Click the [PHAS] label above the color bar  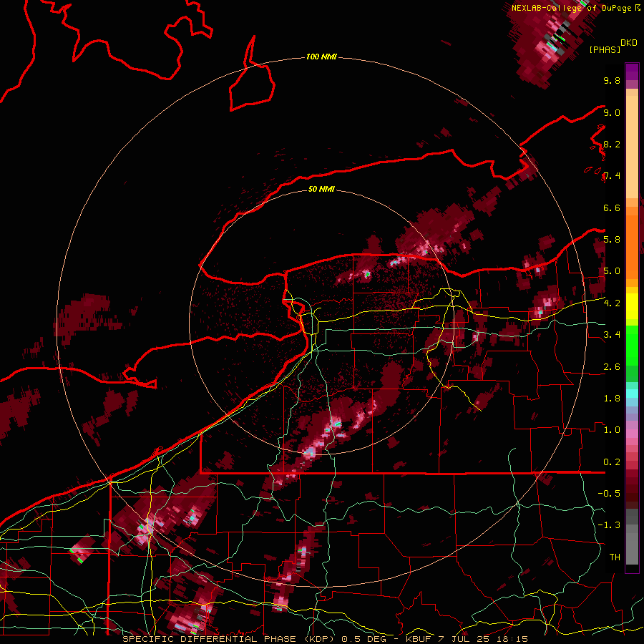(605, 49)
